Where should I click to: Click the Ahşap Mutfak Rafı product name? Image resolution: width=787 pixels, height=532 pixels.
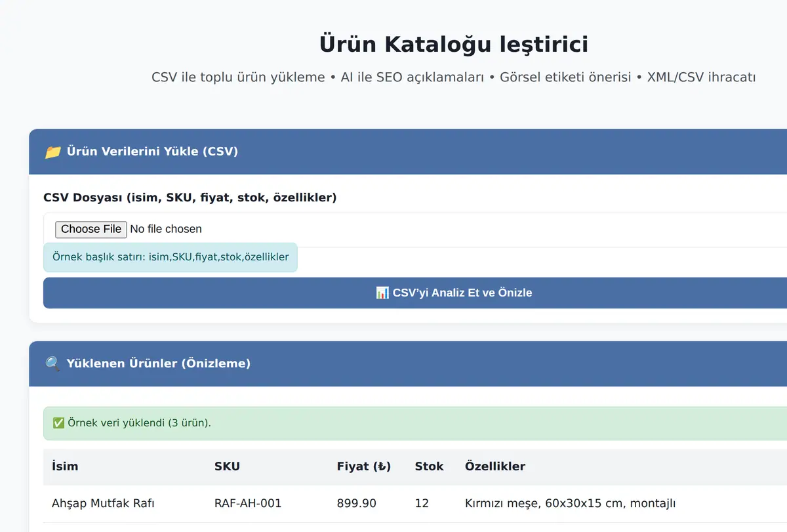[103, 503]
